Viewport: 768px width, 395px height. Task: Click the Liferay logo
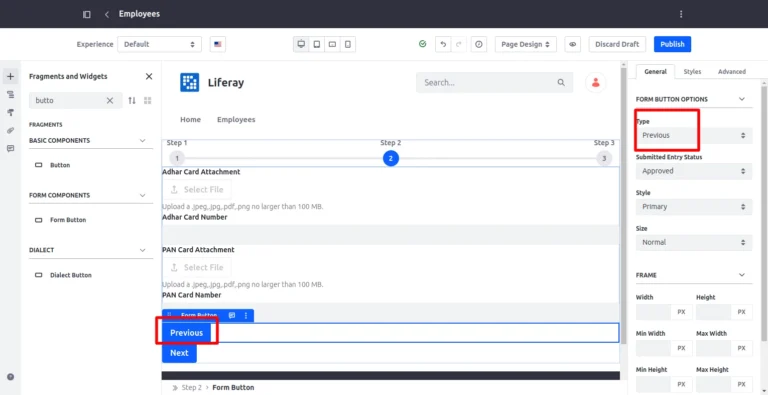189,82
